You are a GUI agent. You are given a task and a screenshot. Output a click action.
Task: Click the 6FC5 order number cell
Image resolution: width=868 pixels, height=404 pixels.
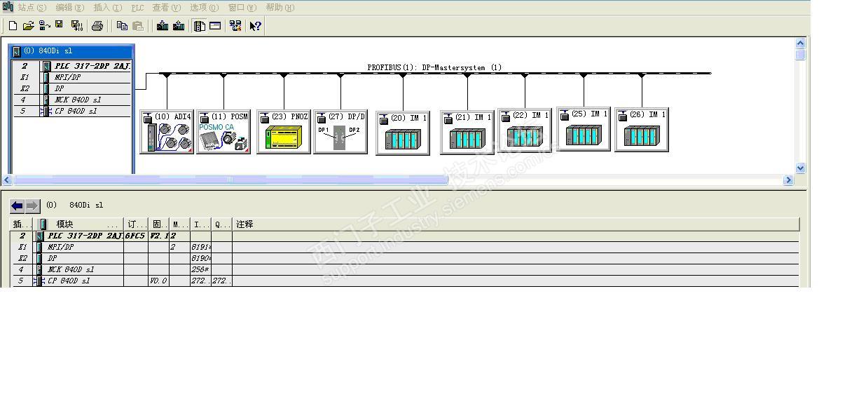(x=136, y=236)
